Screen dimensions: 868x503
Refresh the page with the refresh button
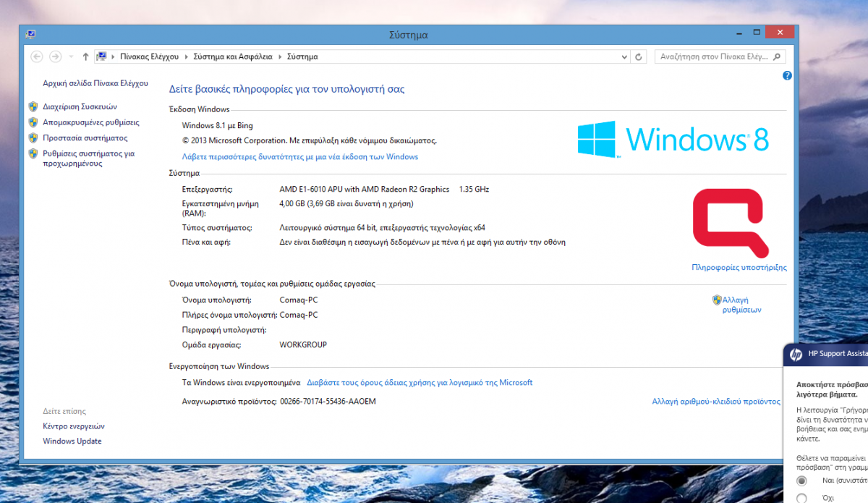tap(639, 56)
